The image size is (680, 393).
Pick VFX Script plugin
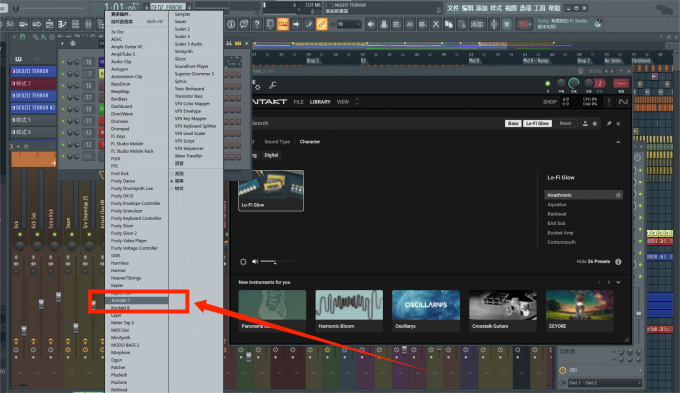[x=184, y=141]
